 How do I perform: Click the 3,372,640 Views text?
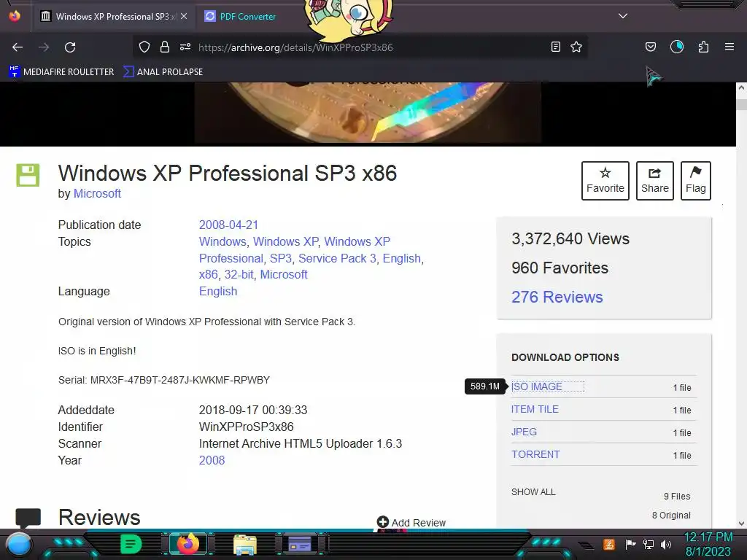(x=570, y=238)
